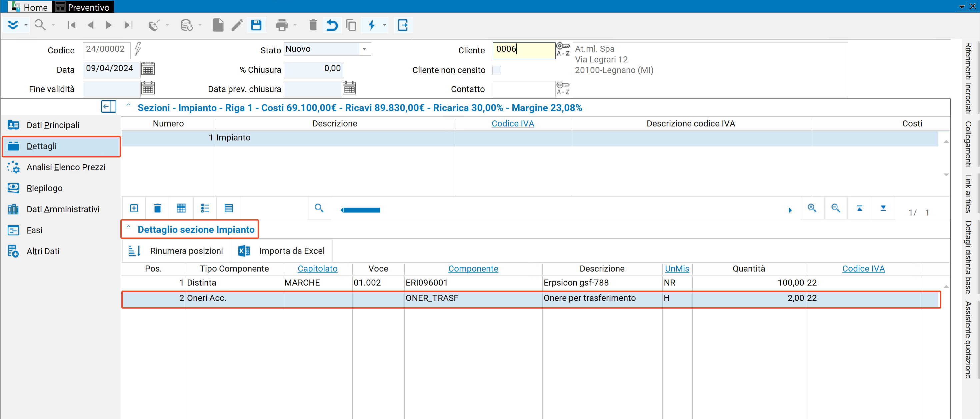980x419 pixels.
Task: Collapse the left sidebar panel icon
Action: click(108, 106)
